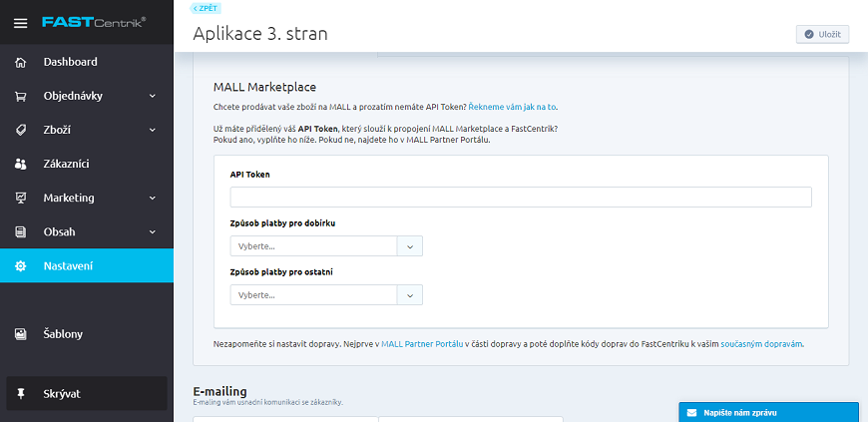
Task: Go to Zákazníci section
Action: [x=87, y=164]
